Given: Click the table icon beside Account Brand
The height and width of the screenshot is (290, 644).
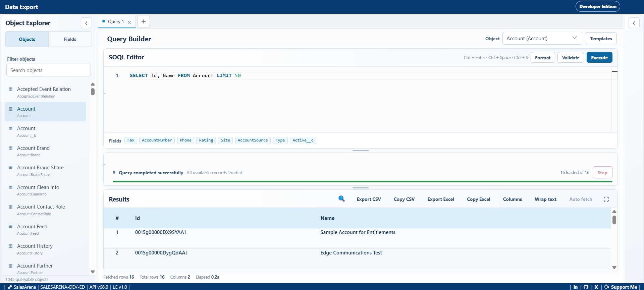Looking at the screenshot, I should pyautogui.click(x=10, y=148).
